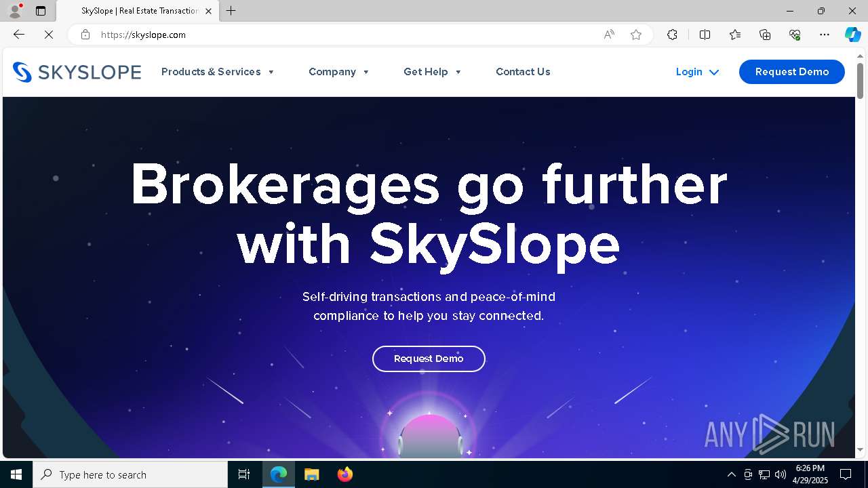This screenshot has height=488, width=868.
Task: Click the Edge taskbar icon
Action: [279, 474]
